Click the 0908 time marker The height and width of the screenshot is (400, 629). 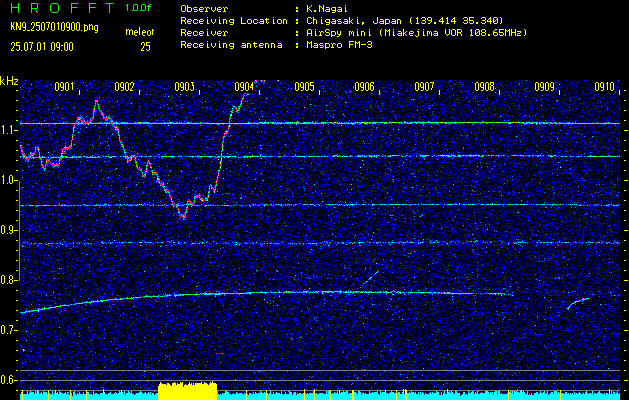pos(484,87)
